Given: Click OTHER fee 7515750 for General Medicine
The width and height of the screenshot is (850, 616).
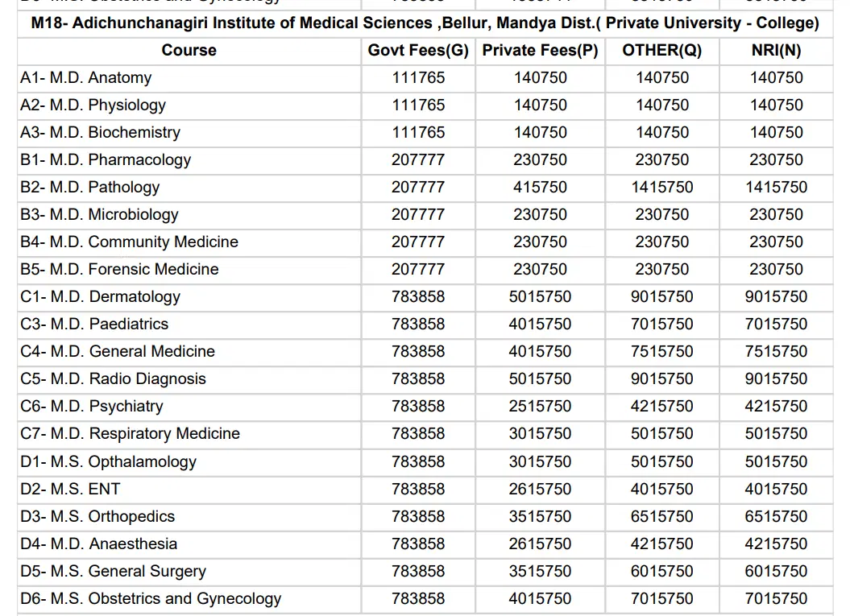Looking at the screenshot, I should click(x=662, y=352).
